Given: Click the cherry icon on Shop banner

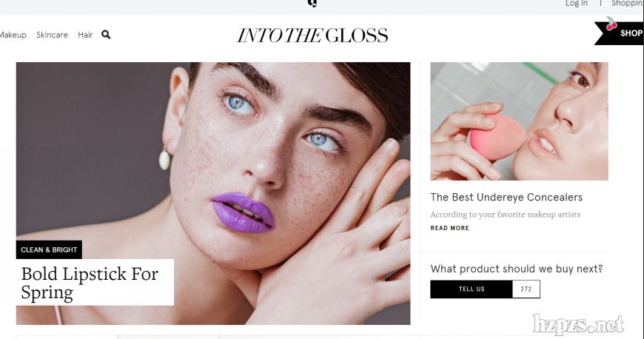Looking at the screenshot, I should 611,24.
